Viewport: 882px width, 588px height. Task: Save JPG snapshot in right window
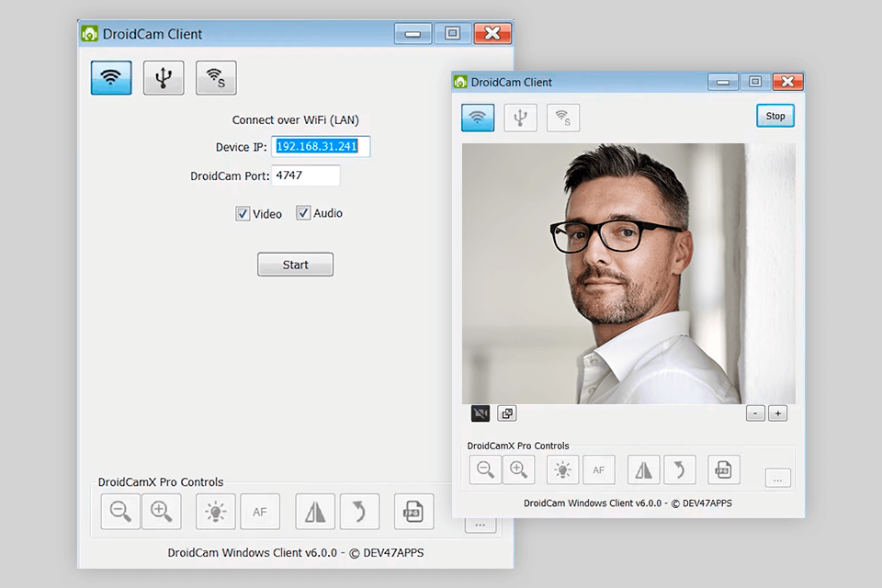click(724, 469)
